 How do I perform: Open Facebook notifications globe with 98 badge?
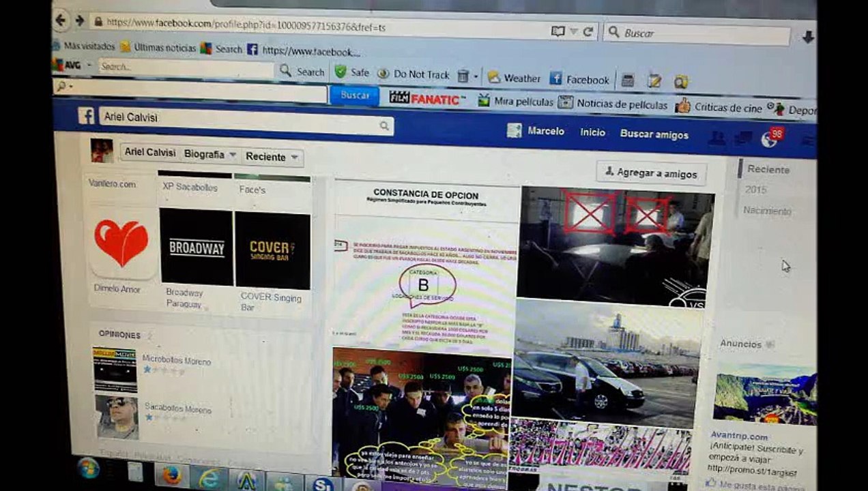coord(771,138)
